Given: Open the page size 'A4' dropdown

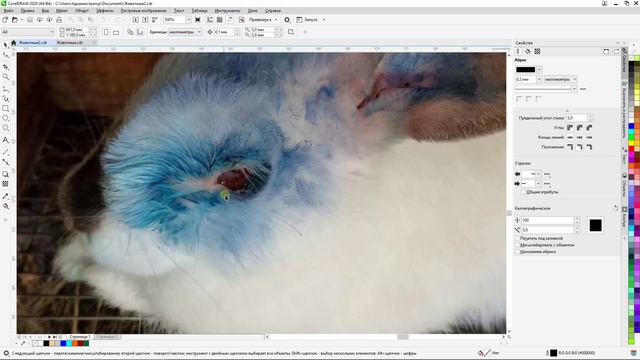Looking at the screenshot, I should (52, 32).
